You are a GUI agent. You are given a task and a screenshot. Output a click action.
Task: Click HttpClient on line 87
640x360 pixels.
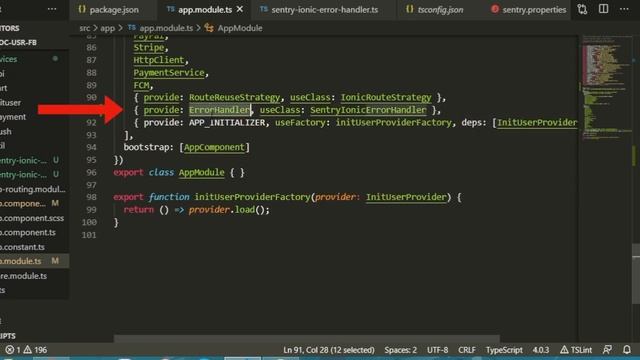point(159,60)
